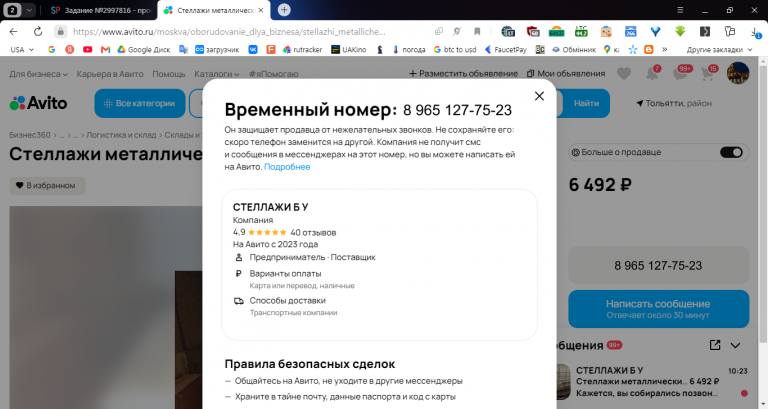Open the Все категории menu
The width and height of the screenshot is (768, 409).
click(140, 103)
